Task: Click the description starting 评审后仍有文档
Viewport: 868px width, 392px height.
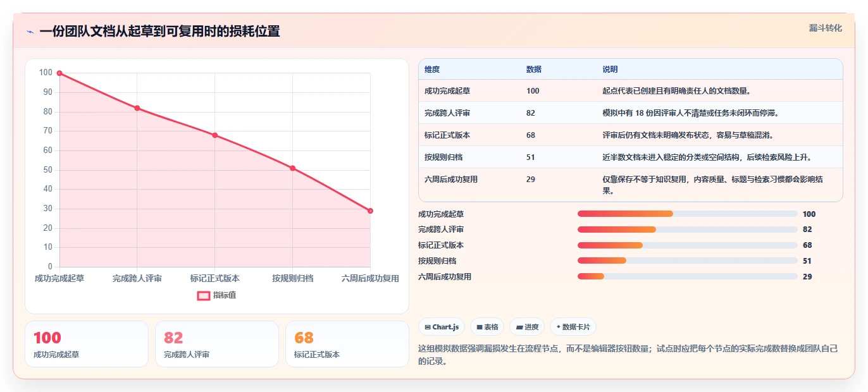Action: 688,135
